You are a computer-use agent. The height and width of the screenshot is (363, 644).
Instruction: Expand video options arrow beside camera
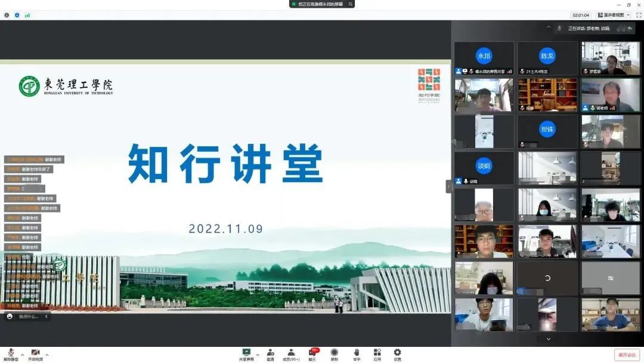[x=47, y=355]
